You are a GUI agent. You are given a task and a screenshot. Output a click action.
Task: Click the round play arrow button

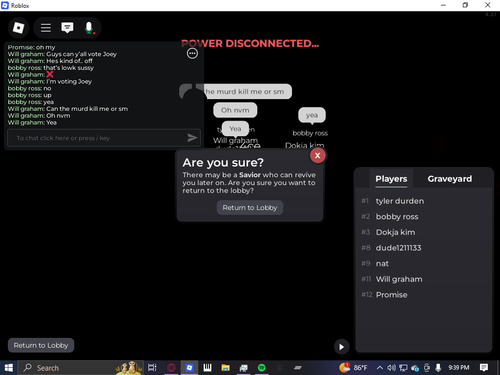click(x=341, y=347)
